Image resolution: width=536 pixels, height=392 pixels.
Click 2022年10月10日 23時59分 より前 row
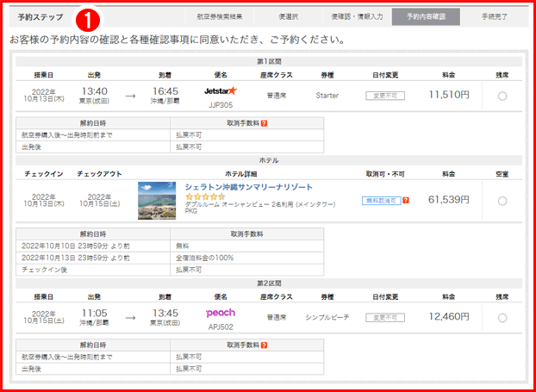[x=93, y=246]
